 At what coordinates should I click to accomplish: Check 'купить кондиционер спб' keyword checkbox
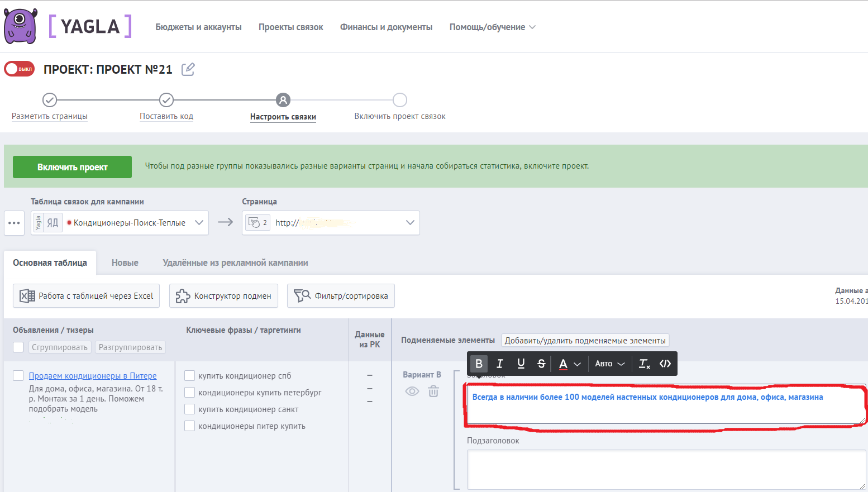(x=190, y=376)
